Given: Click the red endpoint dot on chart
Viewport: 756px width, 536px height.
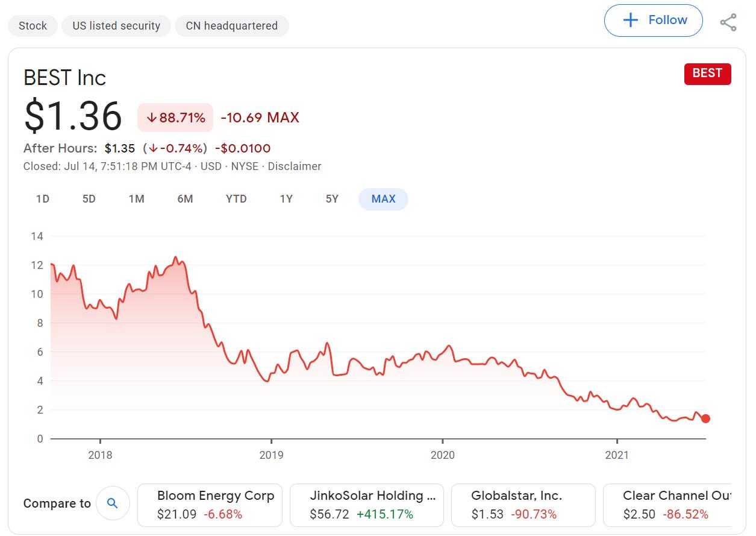Looking at the screenshot, I should tap(705, 418).
